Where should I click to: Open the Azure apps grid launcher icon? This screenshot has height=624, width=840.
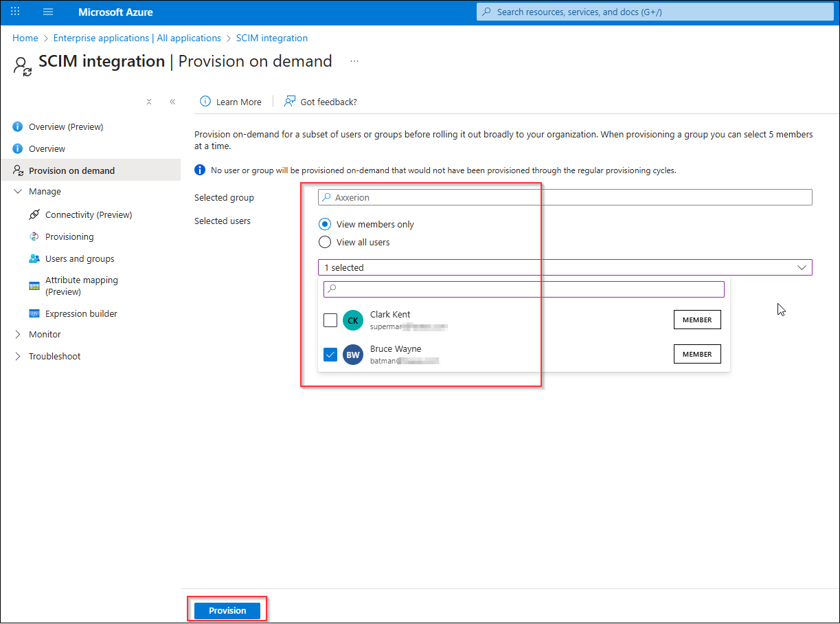tap(15, 12)
